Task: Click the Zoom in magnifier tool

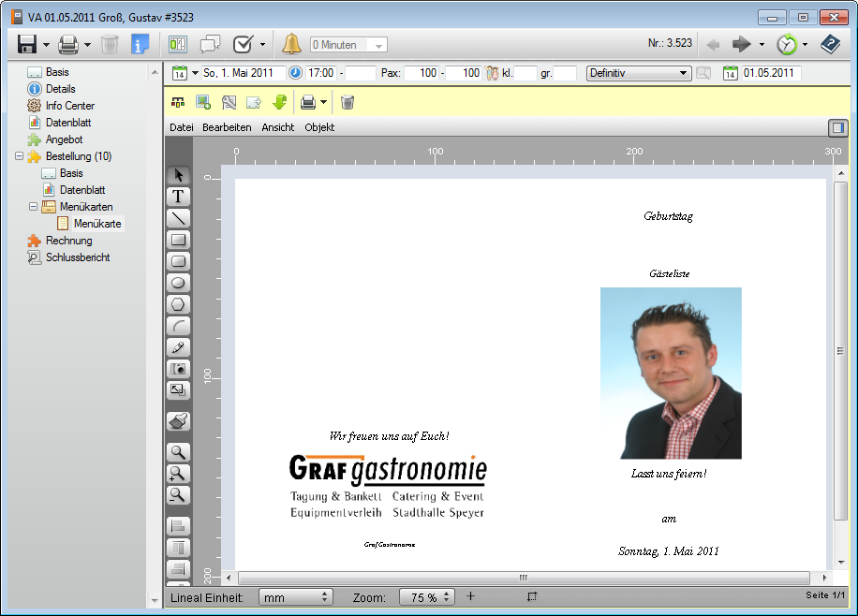Action: (x=178, y=474)
